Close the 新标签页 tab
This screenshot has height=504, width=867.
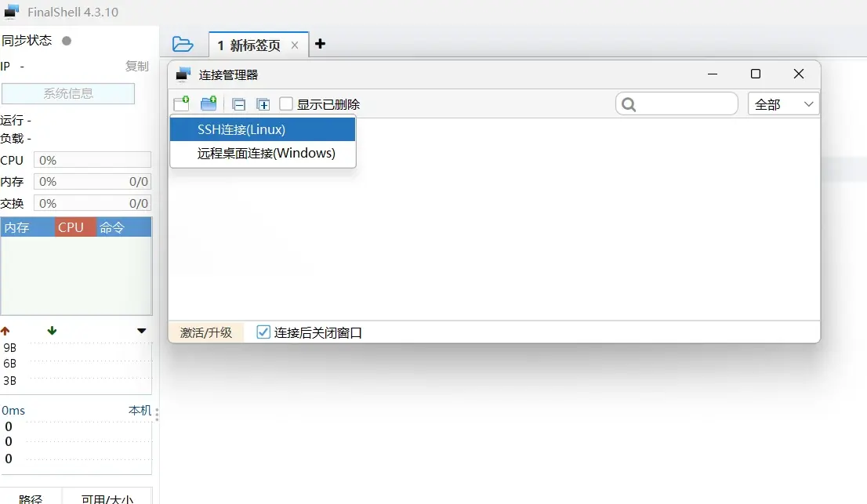pyautogui.click(x=295, y=45)
